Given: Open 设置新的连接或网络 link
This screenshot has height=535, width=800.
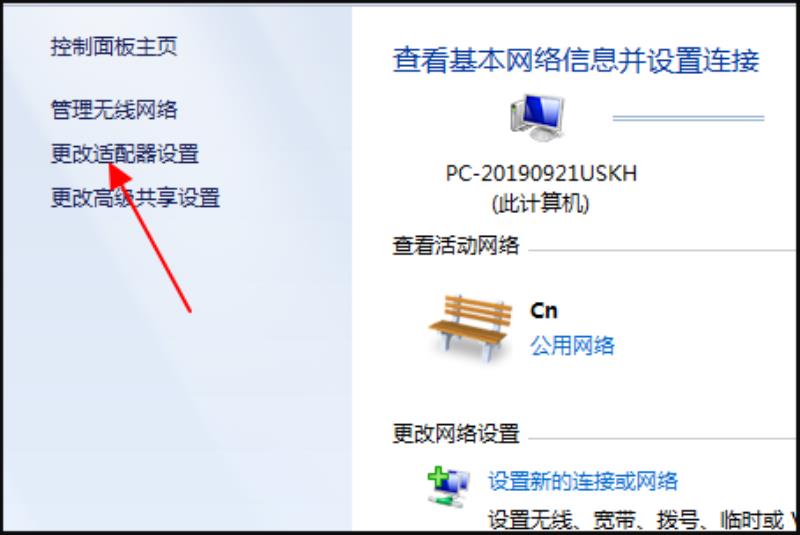Looking at the screenshot, I should (x=583, y=481).
